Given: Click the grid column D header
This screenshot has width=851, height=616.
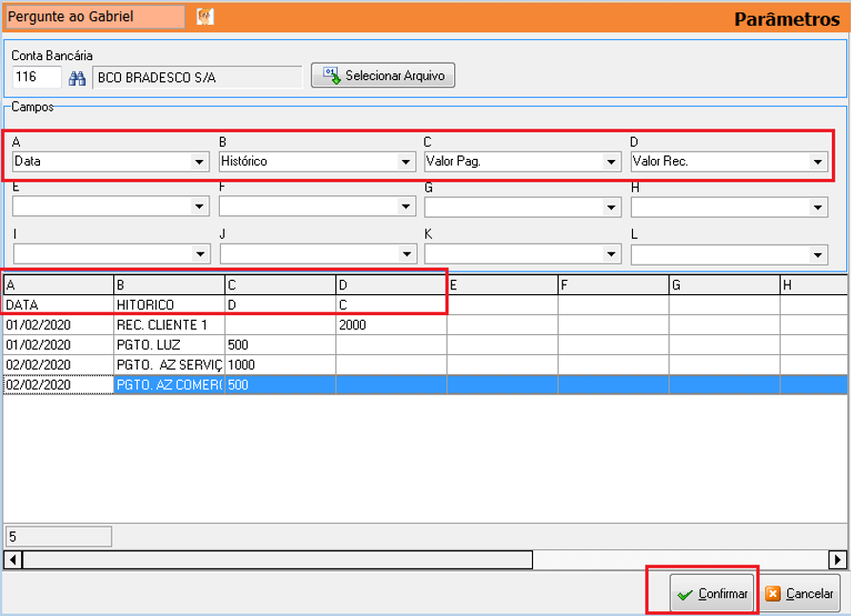Looking at the screenshot, I should 391,285.
